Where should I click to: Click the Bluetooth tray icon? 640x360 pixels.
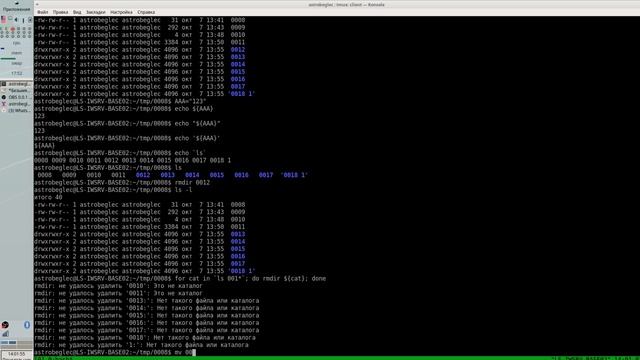coord(27,325)
